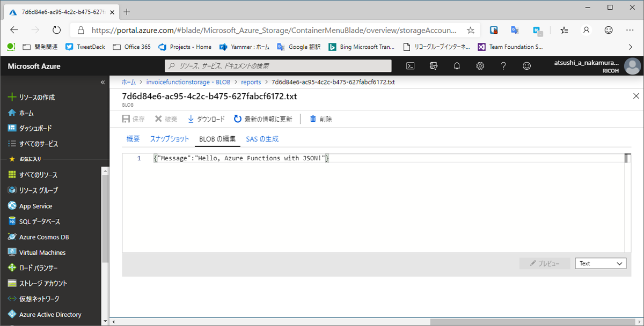Open the Cloud Shell icon in Azure header

click(410, 66)
